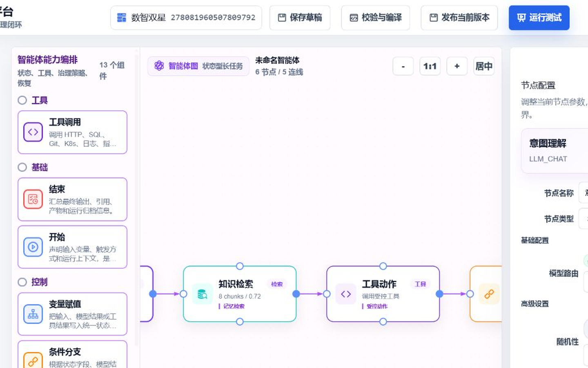
Task: Select the 知识检索 canvas node
Action: click(240, 294)
